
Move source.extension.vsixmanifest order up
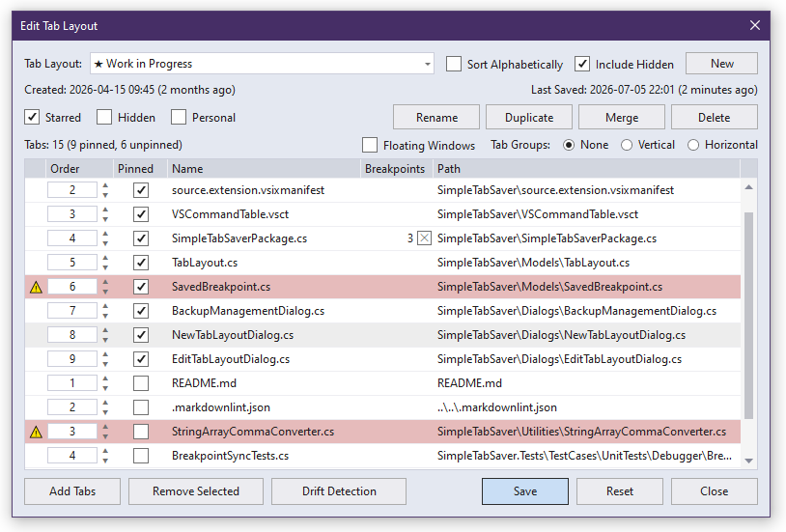point(105,185)
